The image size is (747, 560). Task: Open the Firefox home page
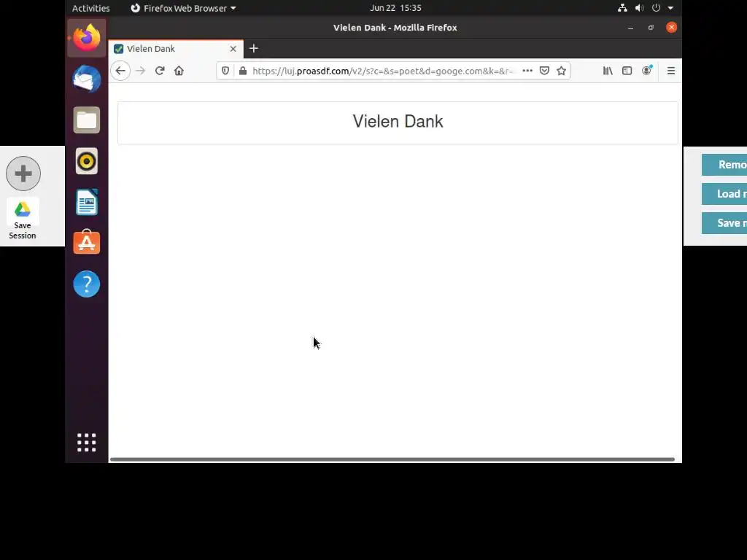[179, 71]
